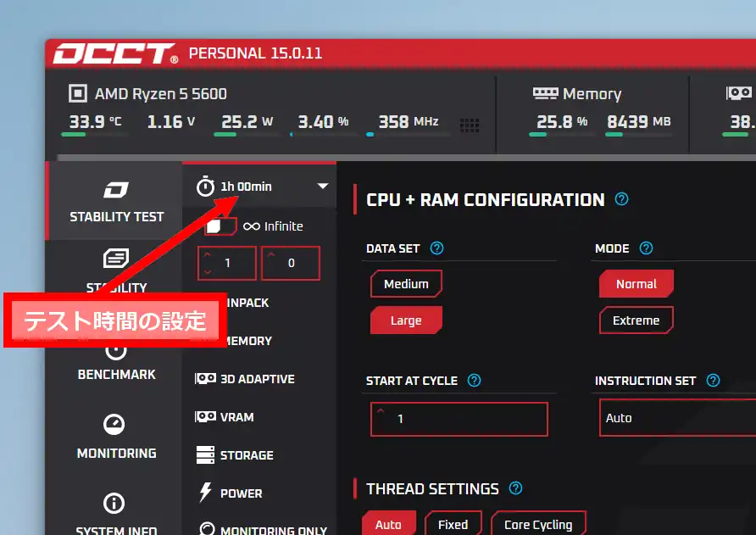Open the 1h 00min test duration dropdown

tap(322, 187)
